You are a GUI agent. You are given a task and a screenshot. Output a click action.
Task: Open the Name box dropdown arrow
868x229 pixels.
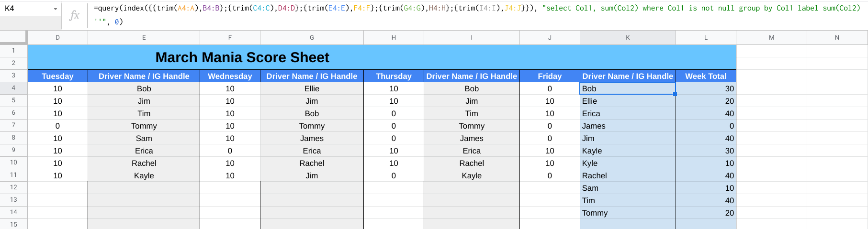point(56,9)
